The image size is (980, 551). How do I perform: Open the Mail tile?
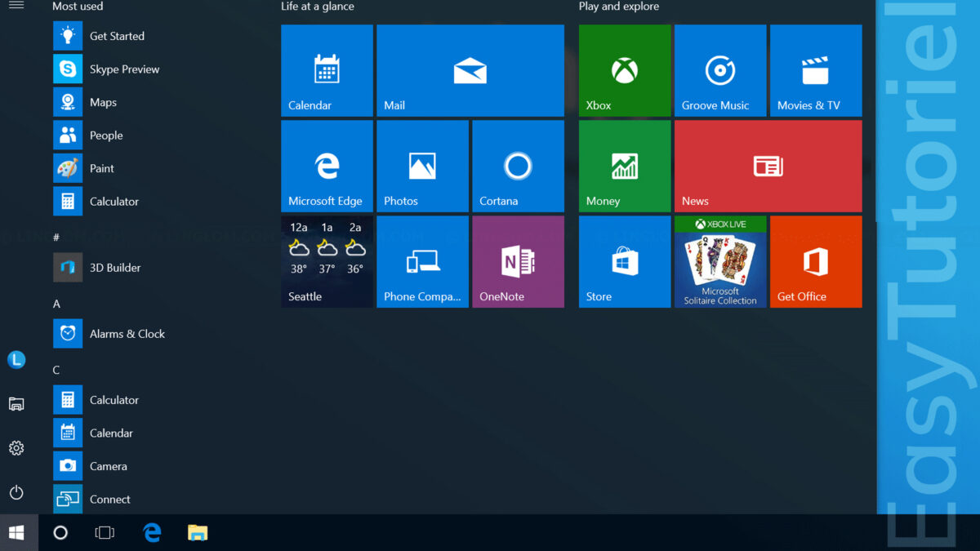[x=470, y=70]
